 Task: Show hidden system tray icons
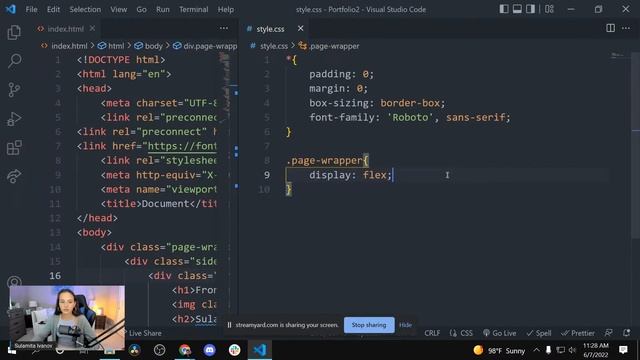click(x=536, y=350)
